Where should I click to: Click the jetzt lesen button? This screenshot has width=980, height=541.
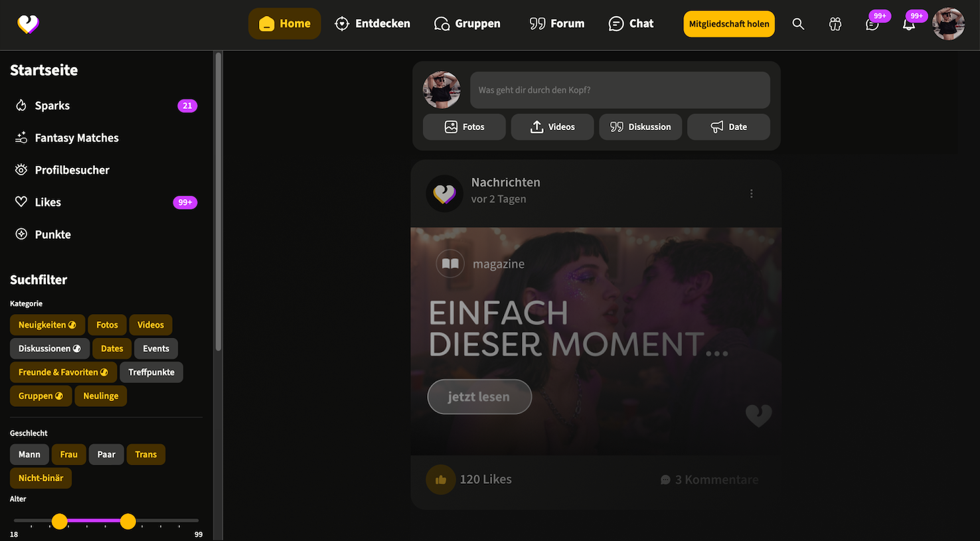(479, 397)
